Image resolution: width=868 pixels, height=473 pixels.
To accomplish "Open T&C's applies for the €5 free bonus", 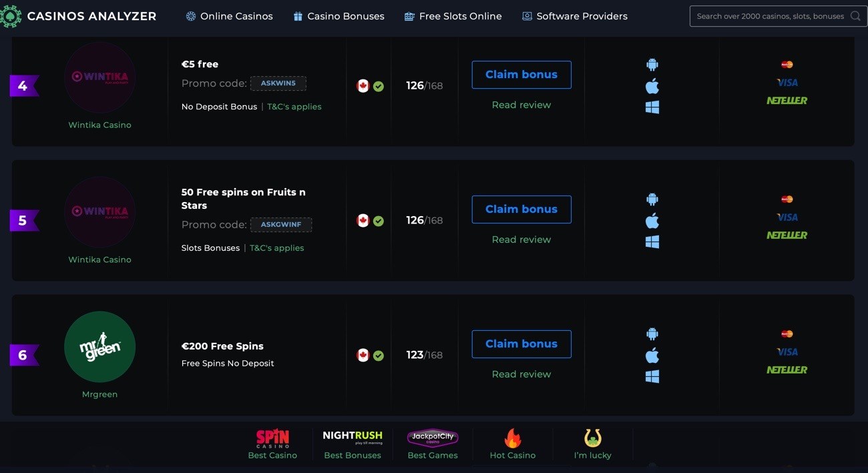I will click(x=294, y=107).
